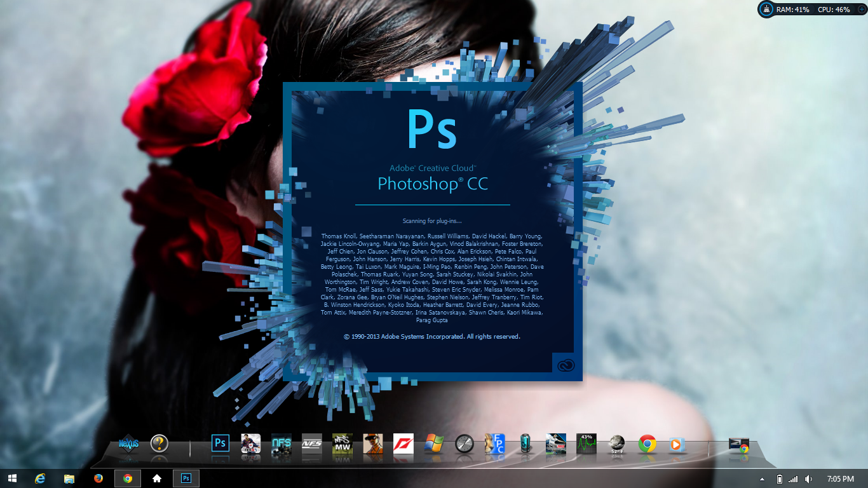
Task: Click the RAM: 41% readout
Action: pos(793,10)
